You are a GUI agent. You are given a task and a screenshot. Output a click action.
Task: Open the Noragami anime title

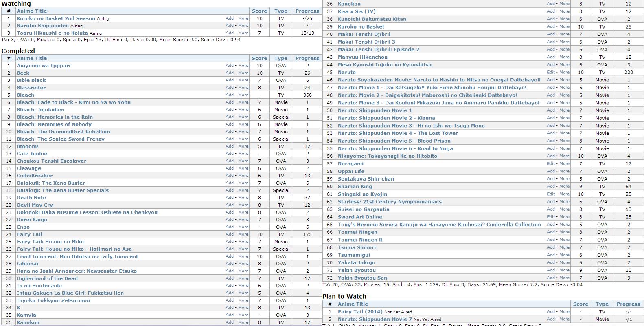coord(350,164)
